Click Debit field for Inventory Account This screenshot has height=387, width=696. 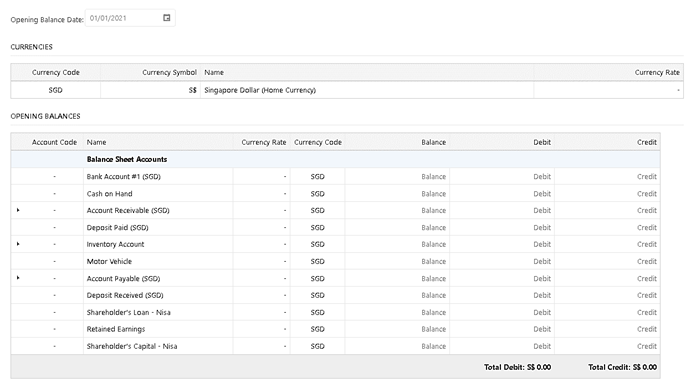pyautogui.click(x=502, y=244)
